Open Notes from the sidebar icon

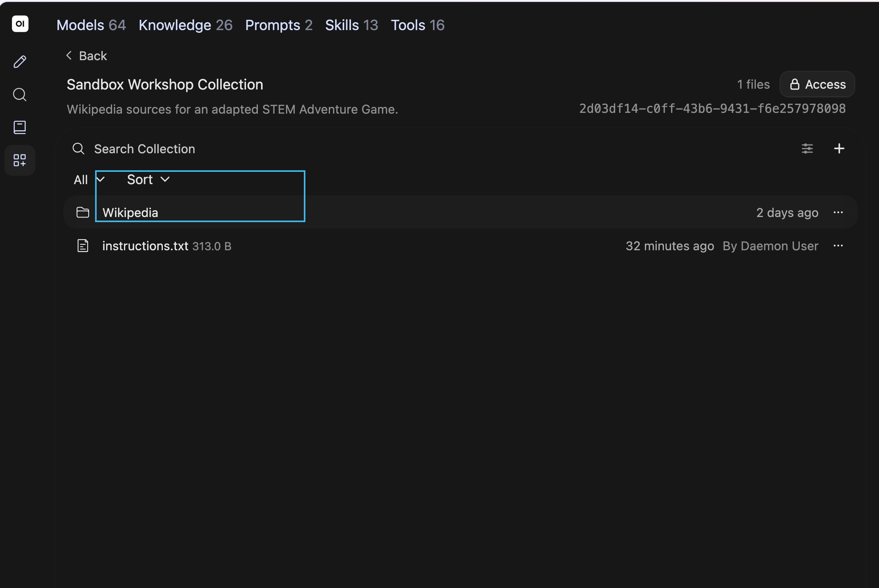(20, 127)
